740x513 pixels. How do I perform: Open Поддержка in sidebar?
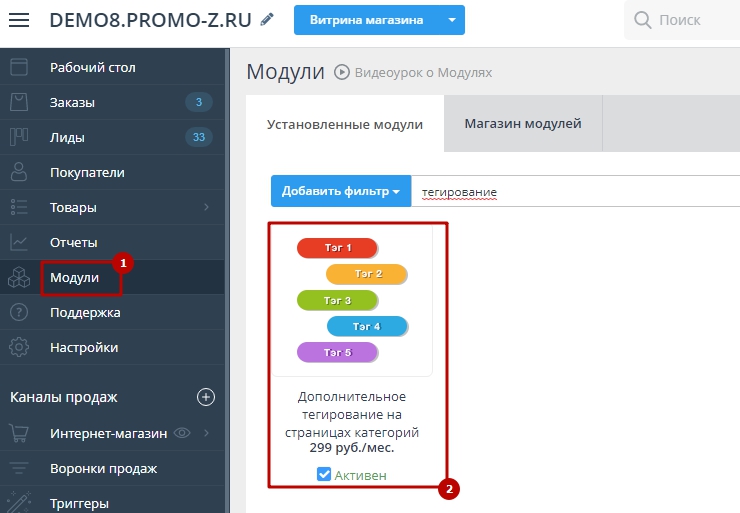(85, 312)
